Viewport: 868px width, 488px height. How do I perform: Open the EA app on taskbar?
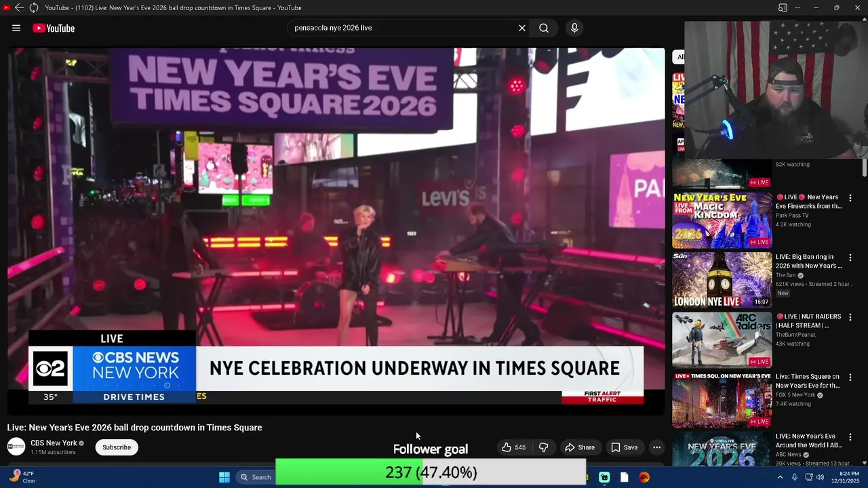pyautogui.click(x=644, y=477)
